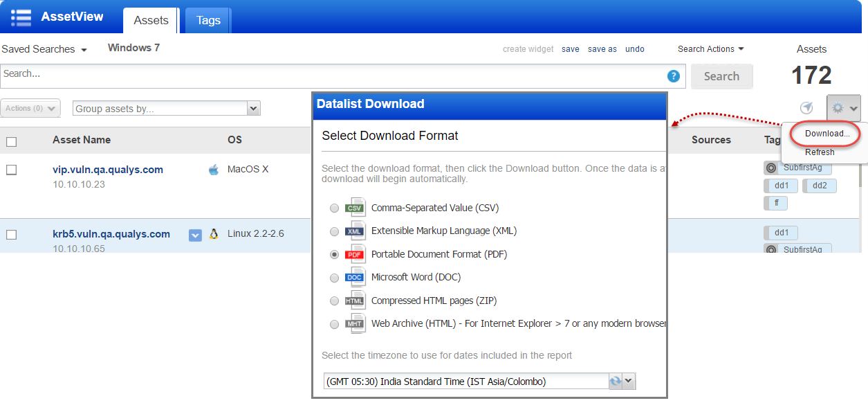Click the CSV file format icon

tap(355, 208)
